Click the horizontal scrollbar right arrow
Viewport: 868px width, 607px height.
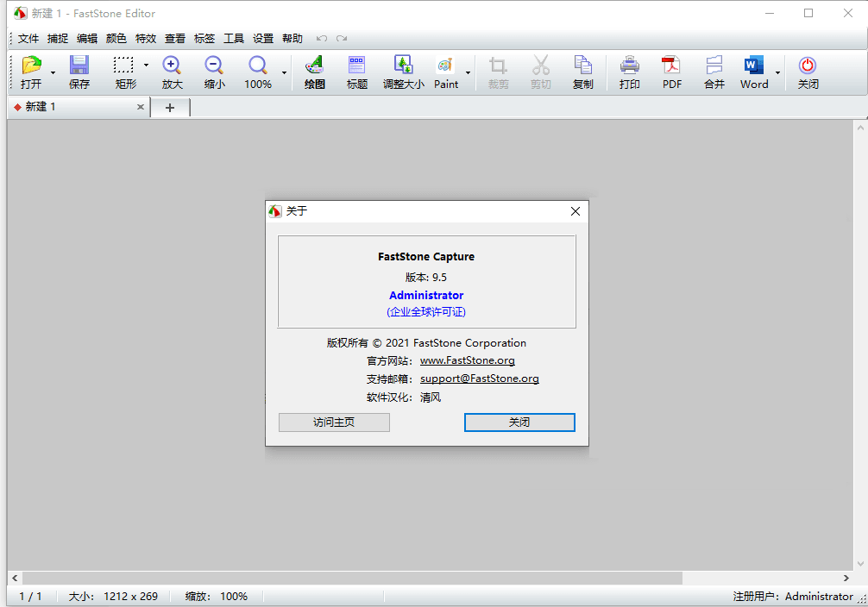pyautogui.click(x=846, y=578)
